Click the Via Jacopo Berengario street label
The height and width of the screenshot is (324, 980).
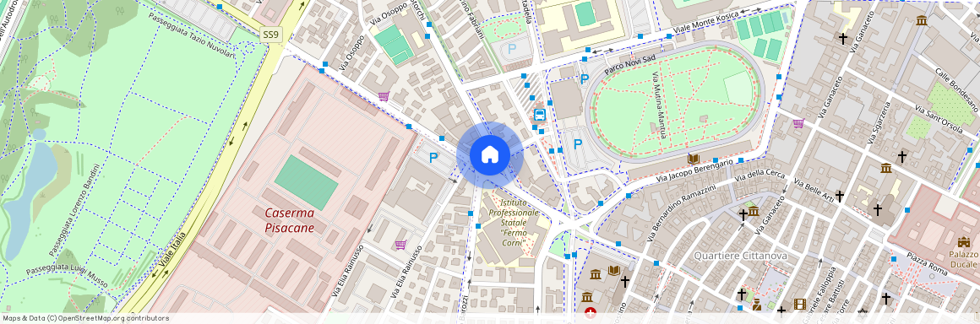(x=694, y=171)
